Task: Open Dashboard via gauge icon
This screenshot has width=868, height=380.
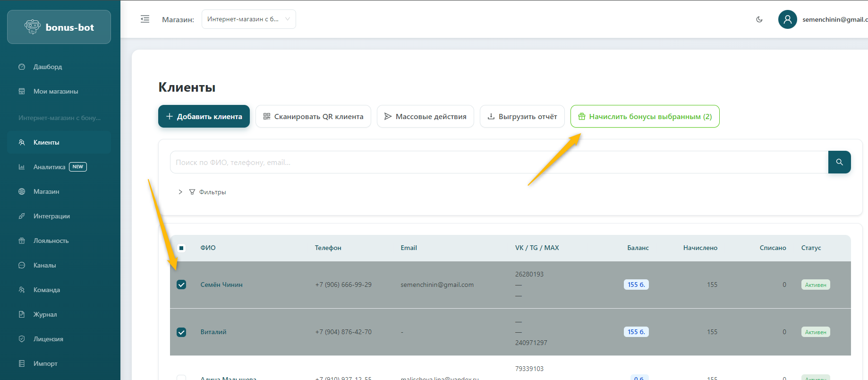Action: pyautogui.click(x=22, y=67)
